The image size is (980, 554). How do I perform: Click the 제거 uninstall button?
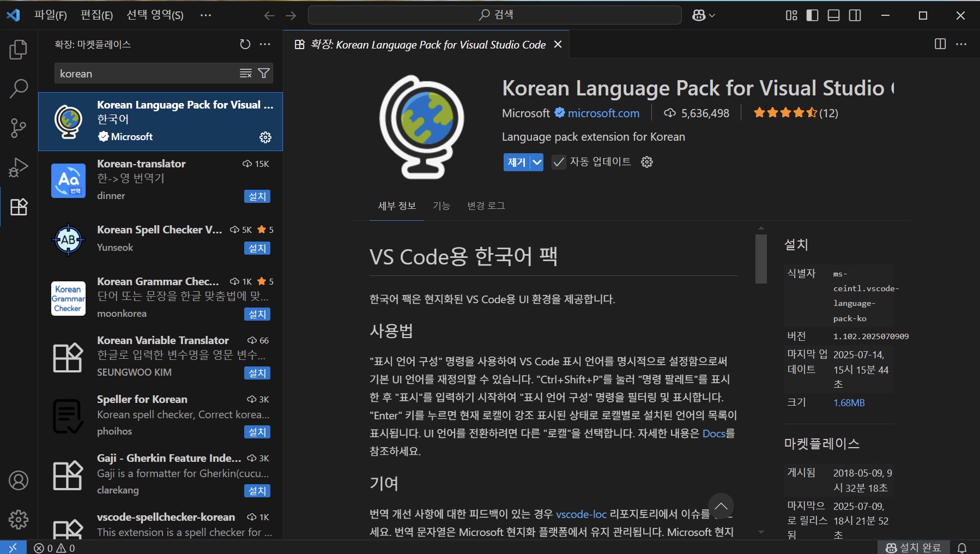tap(517, 162)
